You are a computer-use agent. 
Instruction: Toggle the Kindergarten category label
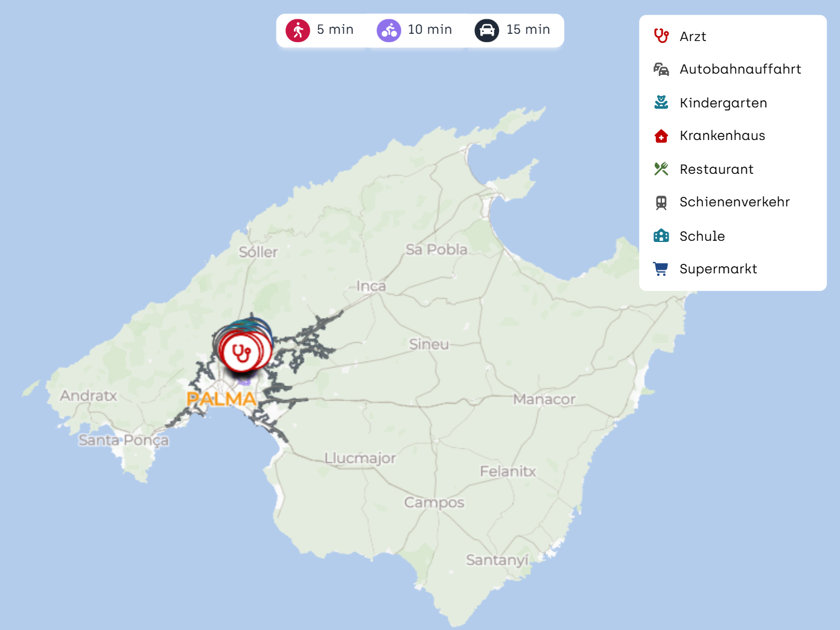pos(723,103)
